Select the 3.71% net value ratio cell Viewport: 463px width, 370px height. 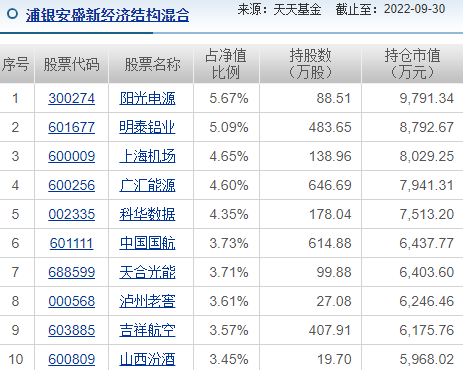point(226,272)
